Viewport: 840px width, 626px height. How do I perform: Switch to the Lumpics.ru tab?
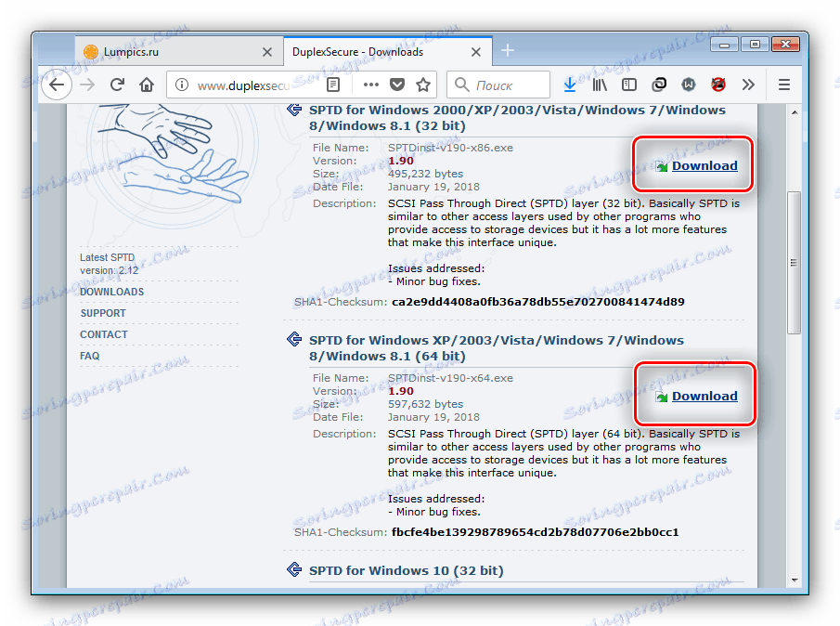[179, 52]
